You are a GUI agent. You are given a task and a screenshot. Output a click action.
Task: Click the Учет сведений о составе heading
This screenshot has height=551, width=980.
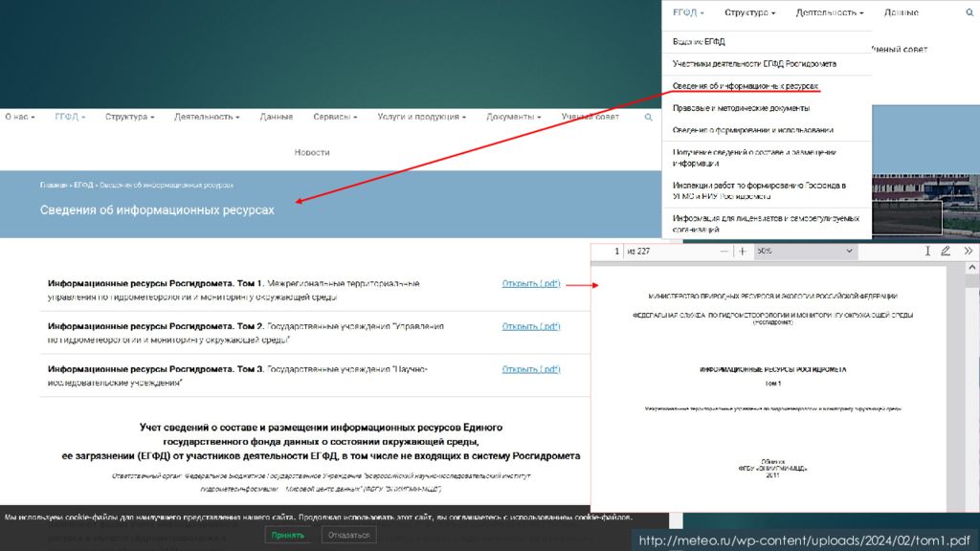click(x=321, y=442)
